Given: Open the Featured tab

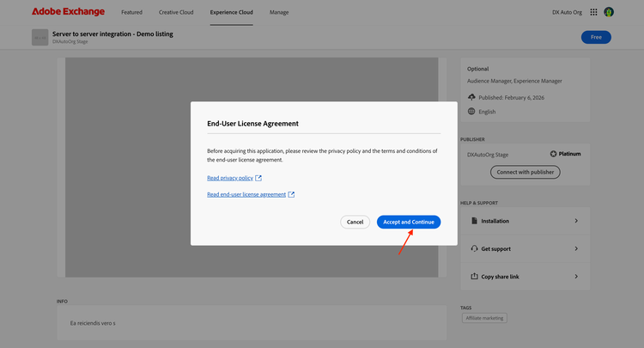Looking at the screenshot, I should (x=132, y=12).
